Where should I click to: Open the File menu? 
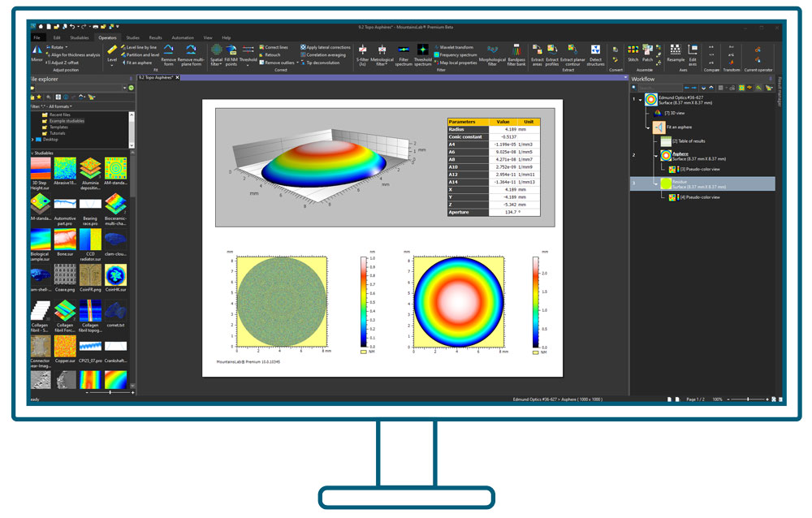[37, 37]
